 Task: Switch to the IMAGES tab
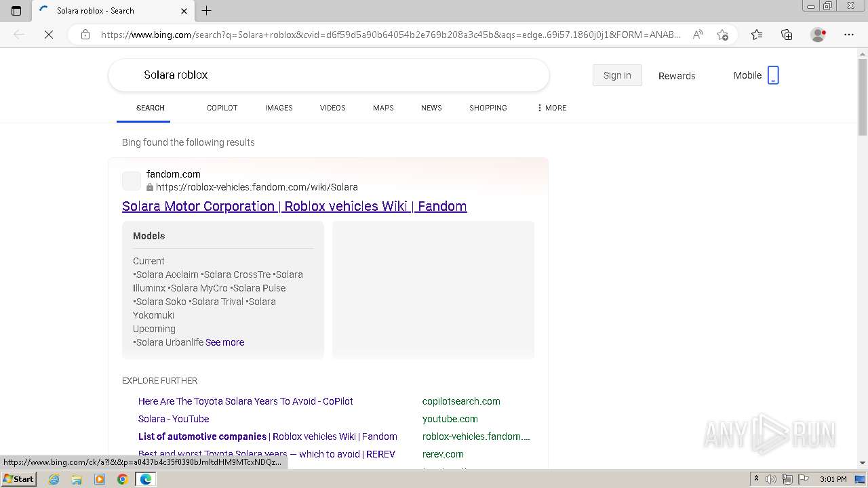(x=279, y=108)
